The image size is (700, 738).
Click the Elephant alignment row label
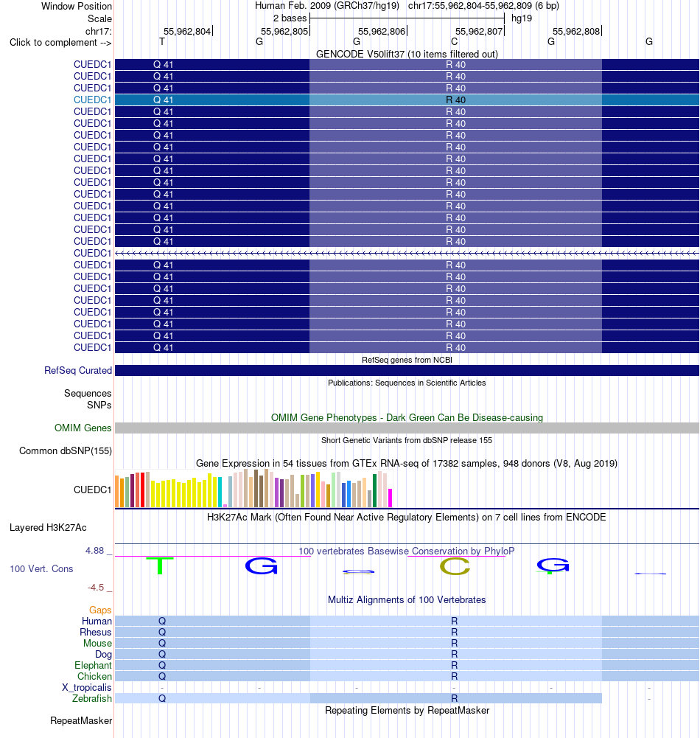[93, 665]
